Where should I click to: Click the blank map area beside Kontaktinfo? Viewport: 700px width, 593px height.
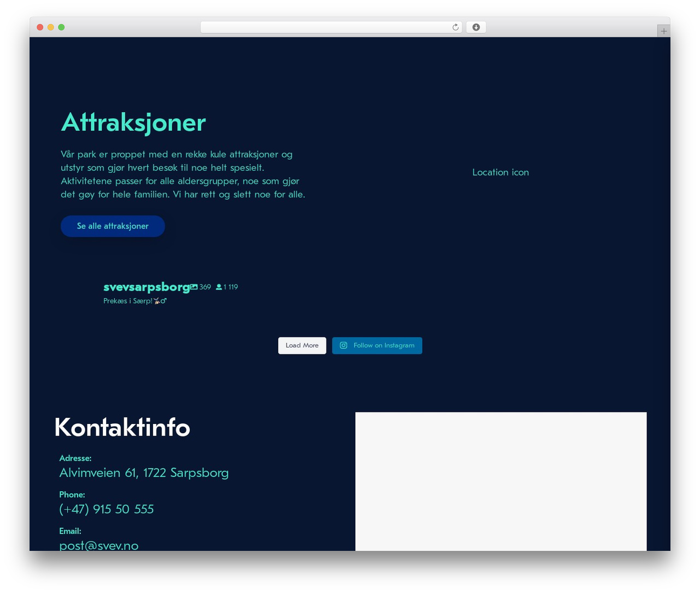(x=501, y=481)
